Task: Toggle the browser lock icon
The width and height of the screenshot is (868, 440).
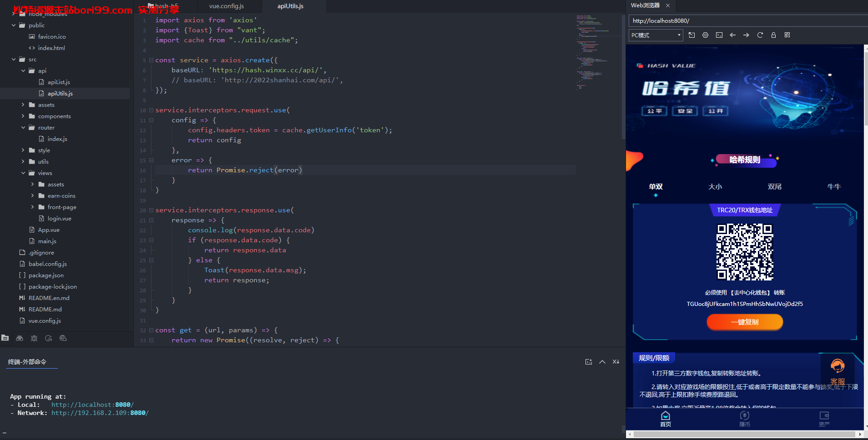Action: pyautogui.click(x=773, y=35)
